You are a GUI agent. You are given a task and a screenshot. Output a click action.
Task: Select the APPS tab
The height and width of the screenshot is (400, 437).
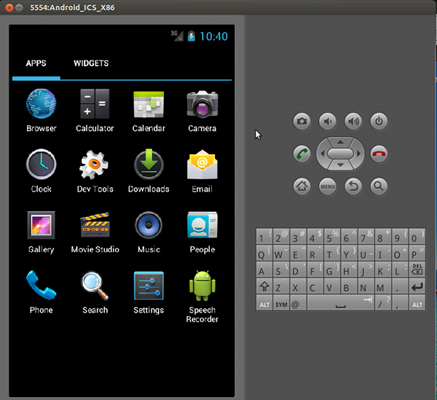[x=36, y=63]
